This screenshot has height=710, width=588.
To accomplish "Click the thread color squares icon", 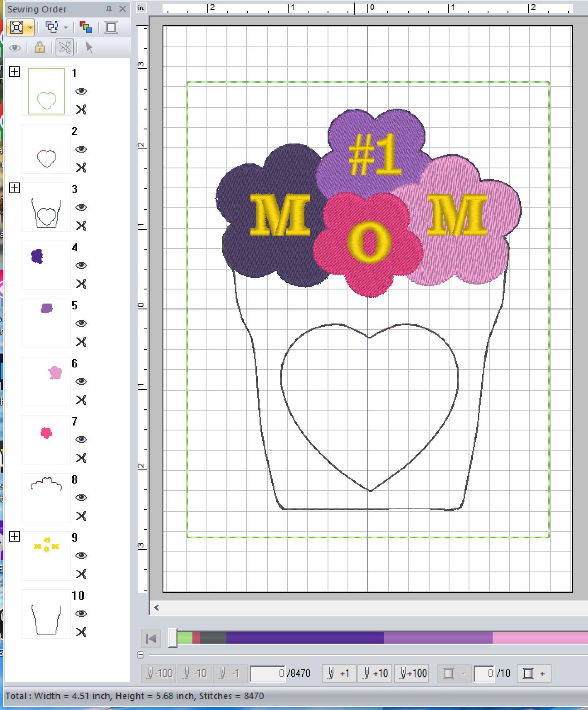I will [x=86, y=27].
